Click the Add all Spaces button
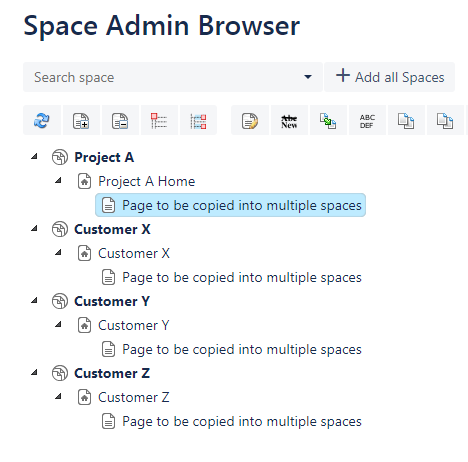The height and width of the screenshot is (462, 468). (x=390, y=77)
